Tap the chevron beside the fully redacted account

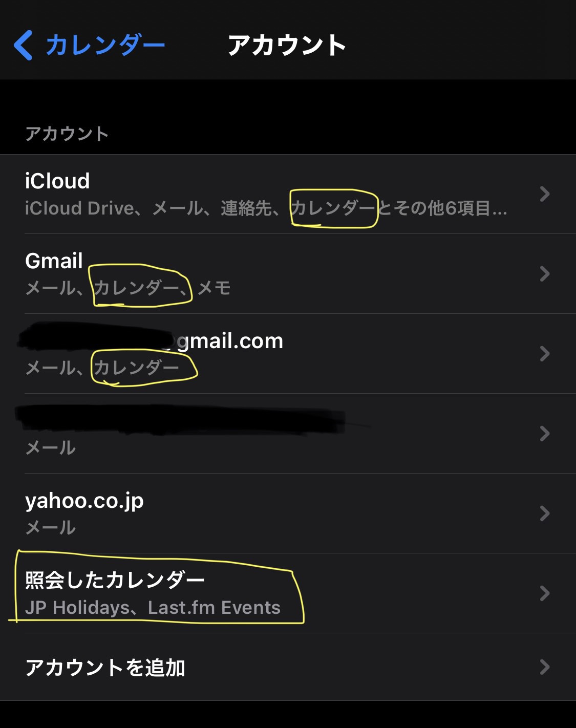(545, 434)
